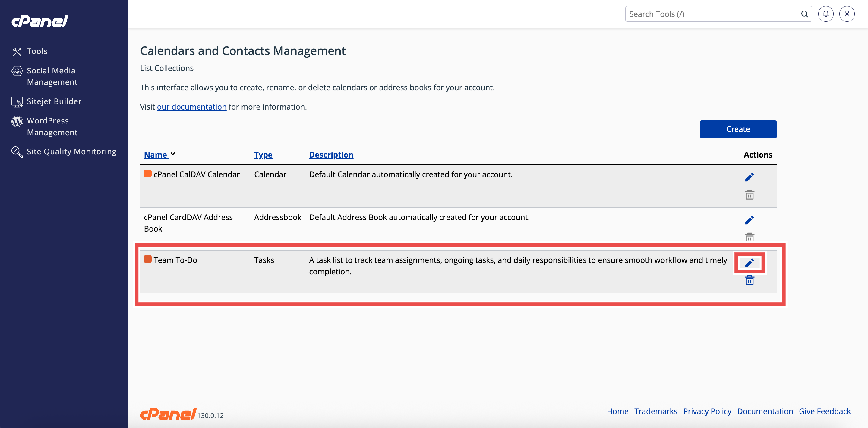
Task: Delete the cPanel CalDAV Calendar entry
Action: [749, 195]
